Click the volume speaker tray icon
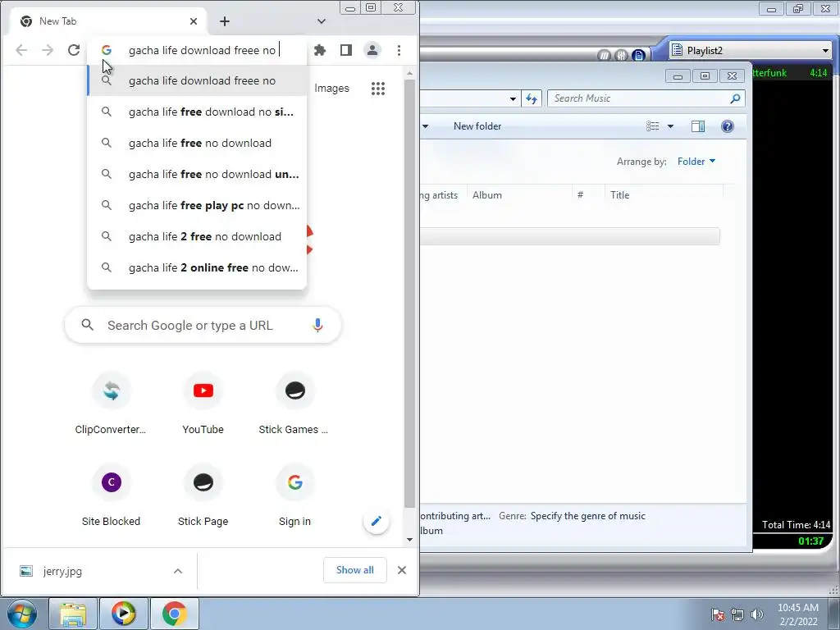This screenshot has height=630, width=840. [757, 614]
